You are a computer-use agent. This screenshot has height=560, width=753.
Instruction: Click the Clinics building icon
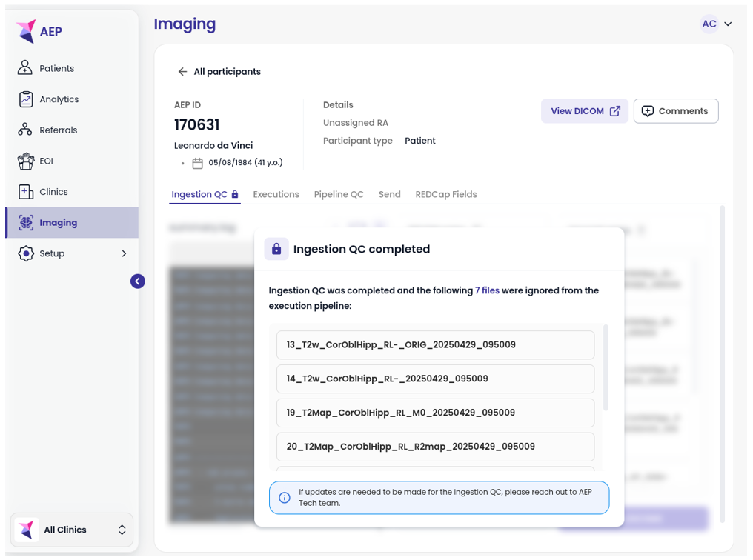pyautogui.click(x=26, y=192)
